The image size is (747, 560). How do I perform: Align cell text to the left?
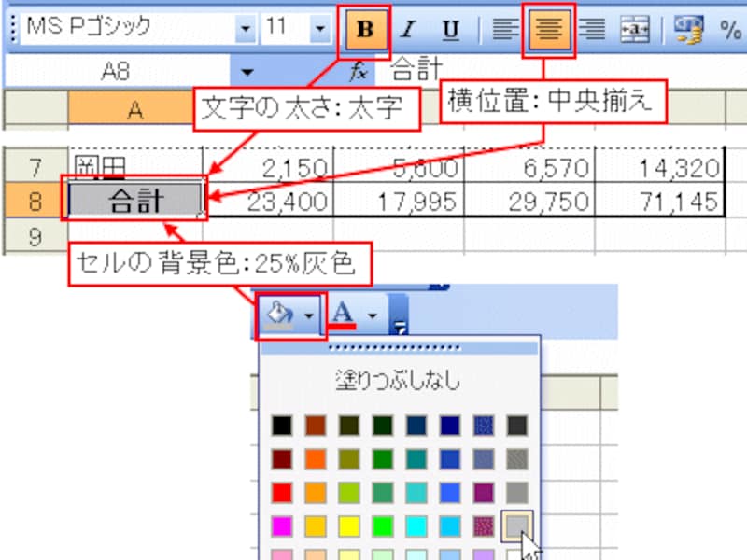pos(504,30)
